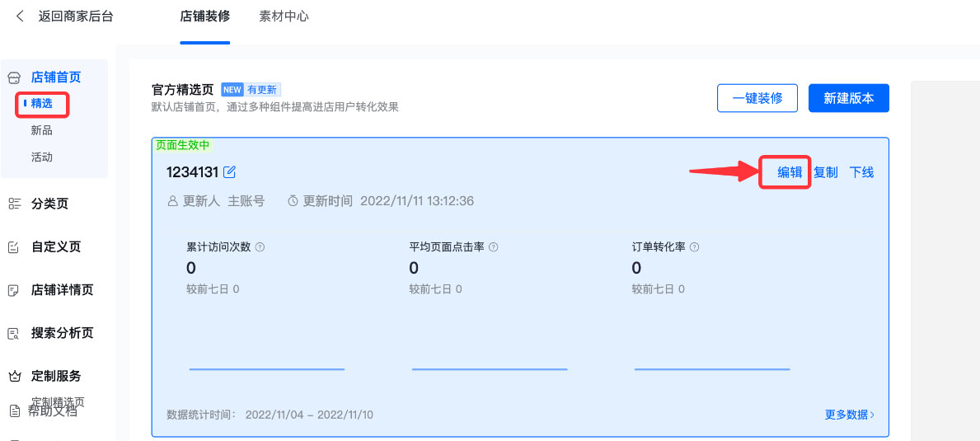Click 编辑 on the 1234131 page
Screen dimensions: 980x441
[x=790, y=172]
